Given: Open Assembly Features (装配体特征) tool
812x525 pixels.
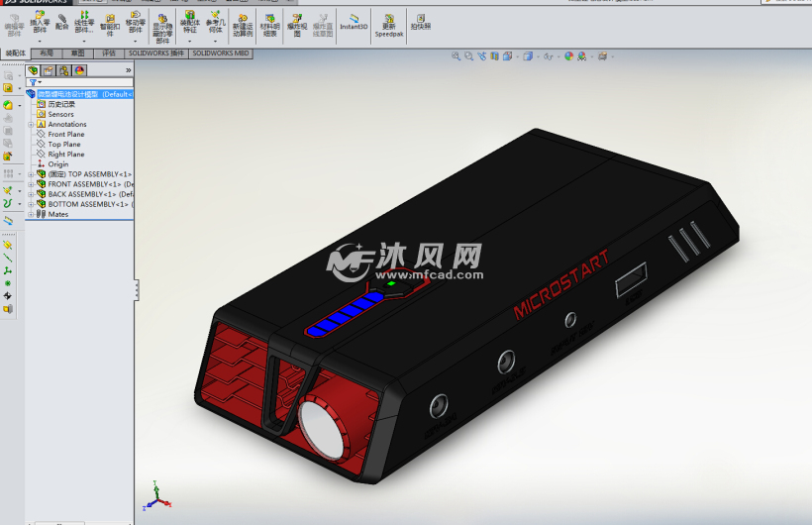Looking at the screenshot, I should point(189,23).
